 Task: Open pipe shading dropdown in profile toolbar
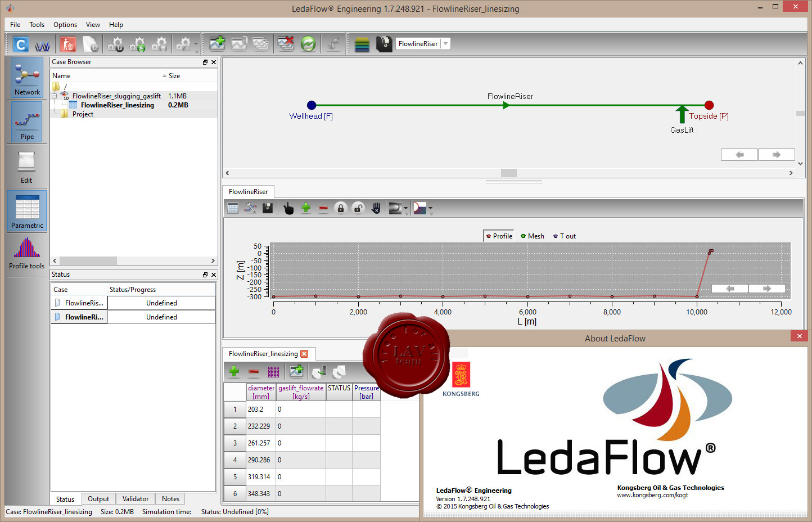click(x=406, y=209)
